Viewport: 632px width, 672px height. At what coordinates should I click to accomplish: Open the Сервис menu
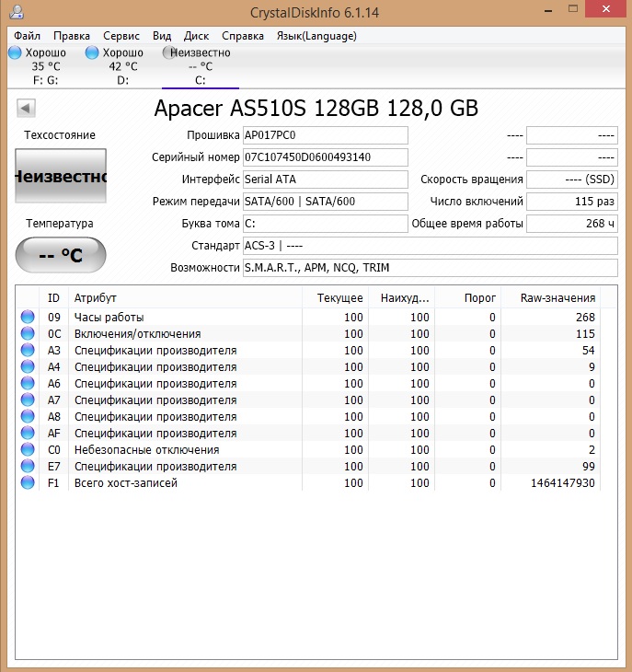pos(121,36)
